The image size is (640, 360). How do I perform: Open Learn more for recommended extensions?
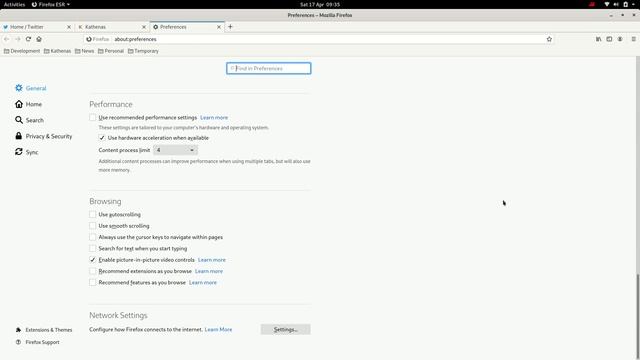coord(209,271)
